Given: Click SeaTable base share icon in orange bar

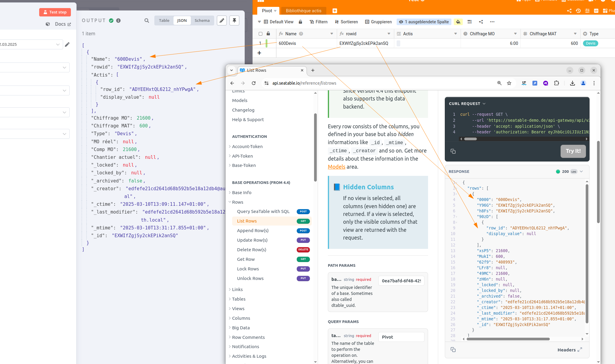Looking at the screenshot, I should tap(569, 11).
